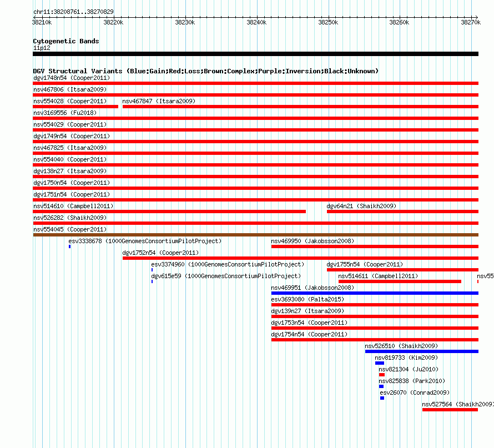Click the esv26070 (Conrad2009) label
Image resolution: width=494 pixels, height=448 pixels.
click(x=415, y=392)
